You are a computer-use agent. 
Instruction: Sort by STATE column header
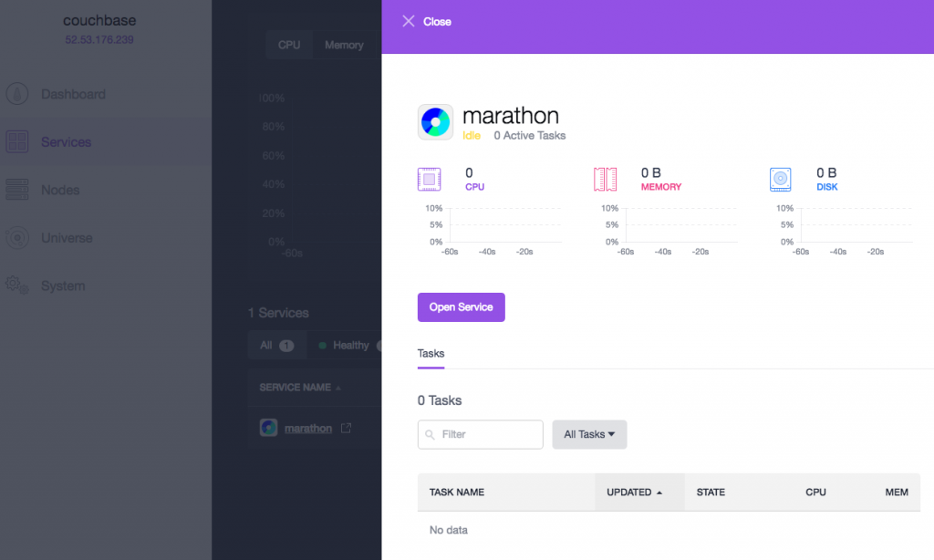711,493
